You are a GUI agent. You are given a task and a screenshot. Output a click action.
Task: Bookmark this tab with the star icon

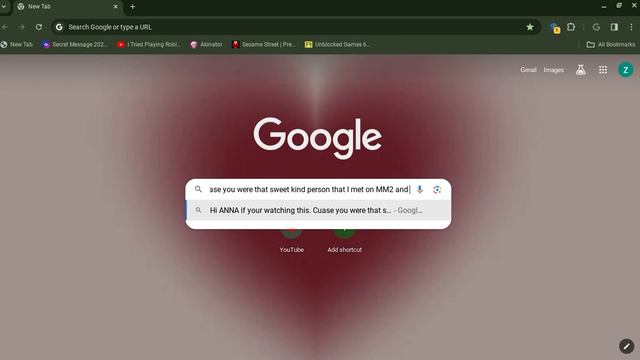(530, 27)
